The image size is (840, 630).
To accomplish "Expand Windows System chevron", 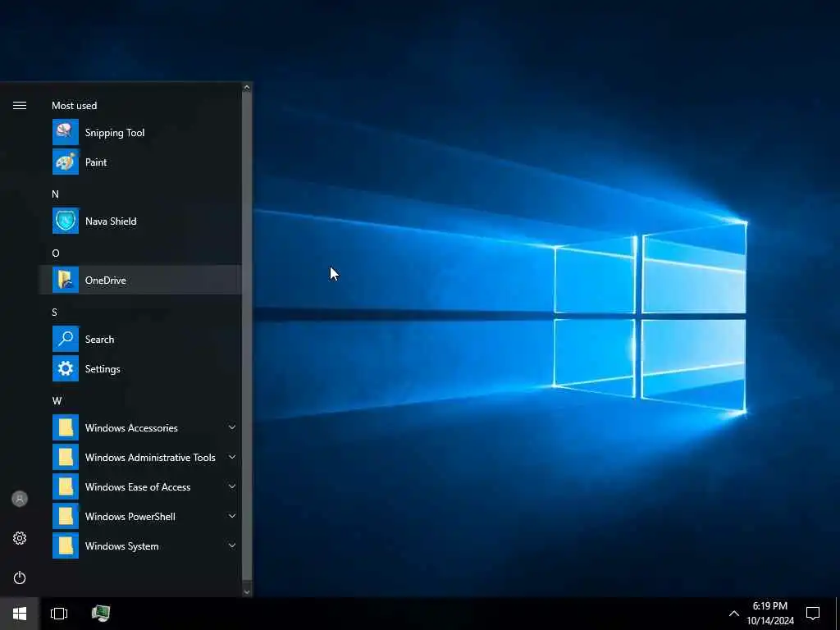I will (x=232, y=546).
